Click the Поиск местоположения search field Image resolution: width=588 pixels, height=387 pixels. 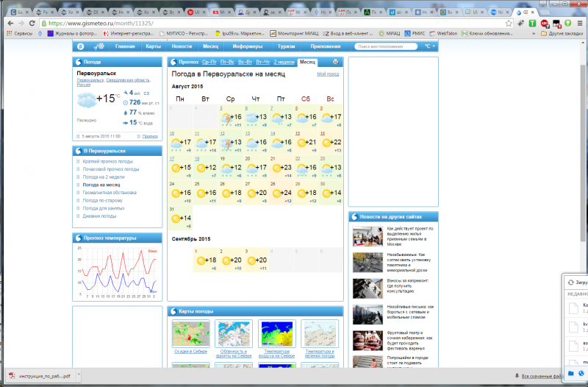click(385, 46)
